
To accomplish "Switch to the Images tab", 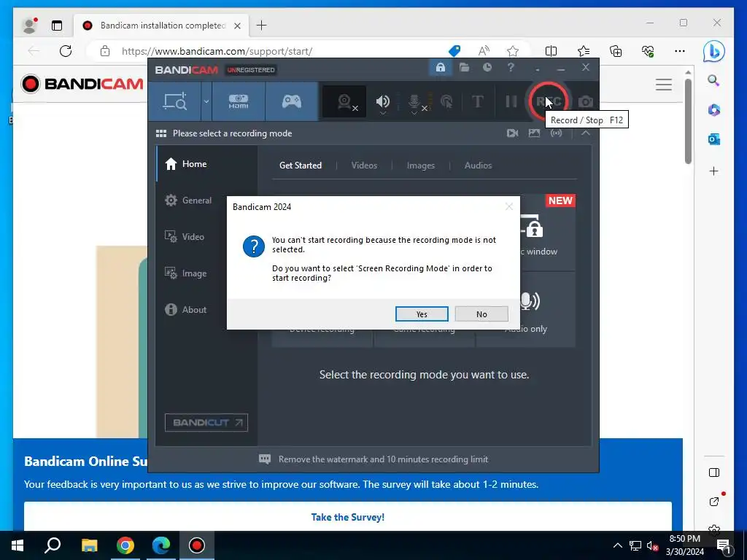I will point(421,166).
